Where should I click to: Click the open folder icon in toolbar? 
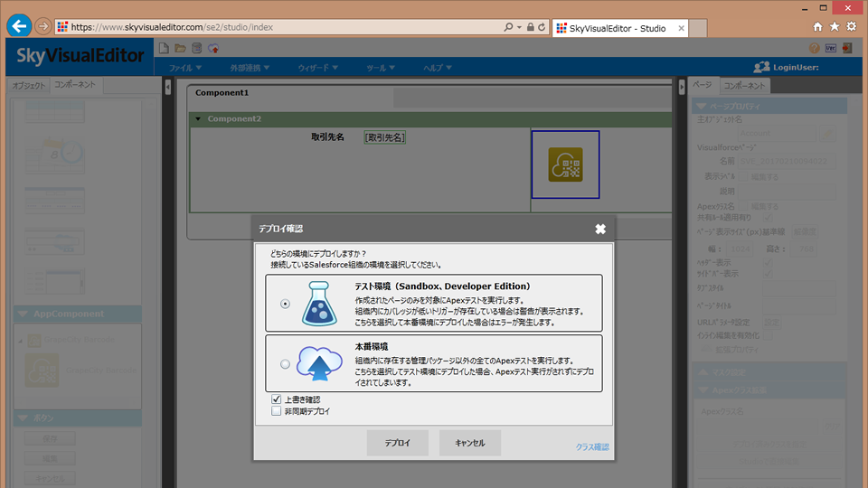[x=180, y=48]
